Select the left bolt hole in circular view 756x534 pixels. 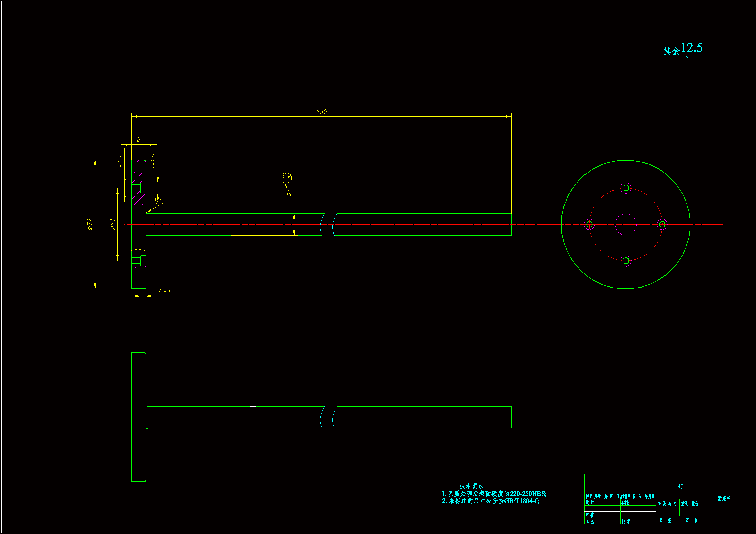pyautogui.click(x=589, y=225)
